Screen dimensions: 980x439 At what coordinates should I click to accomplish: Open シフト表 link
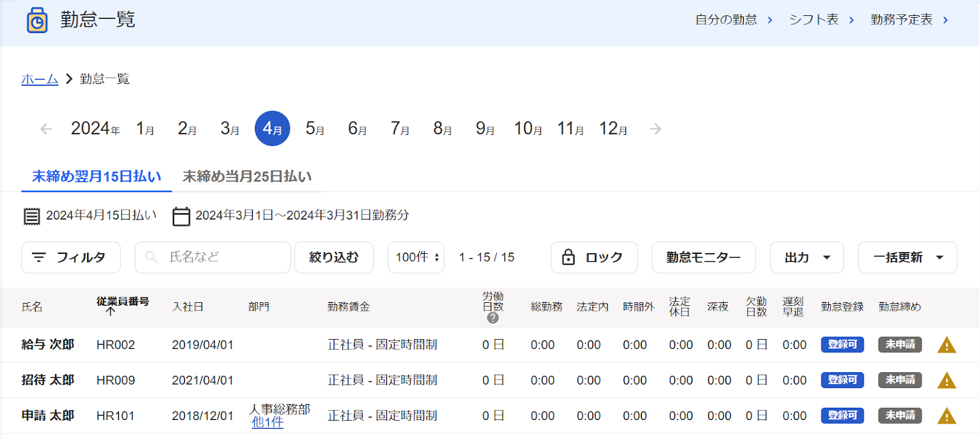pyautogui.click(x=821, y=20)
